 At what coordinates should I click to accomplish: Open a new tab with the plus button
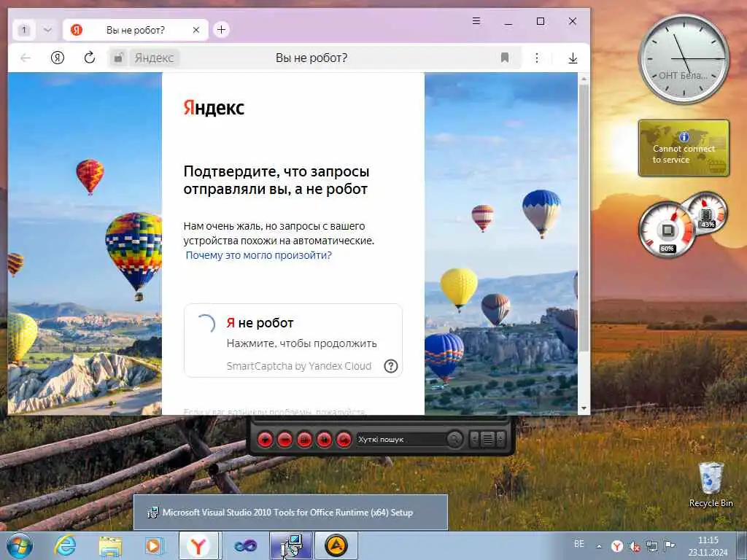tap(221, 30)
